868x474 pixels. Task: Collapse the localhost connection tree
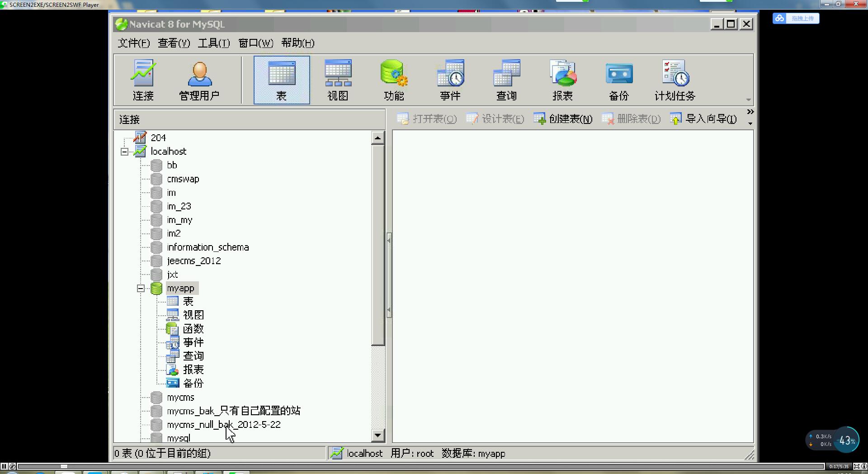pos(124,152)
